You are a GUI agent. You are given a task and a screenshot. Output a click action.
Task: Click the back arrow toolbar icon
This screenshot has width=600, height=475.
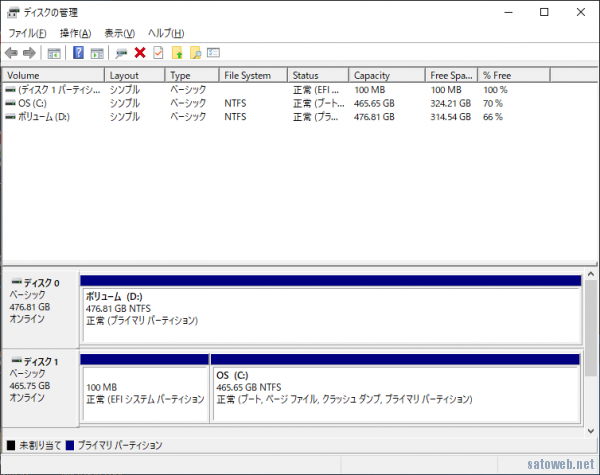click(x=11, y=53)
